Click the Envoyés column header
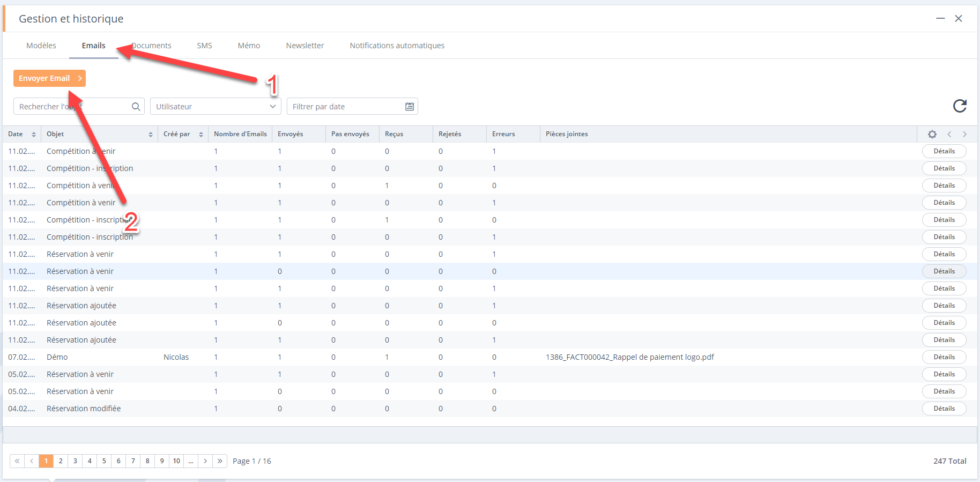This screenshot has height=482, width=980. pyautogui.click(x=299, y=134)
